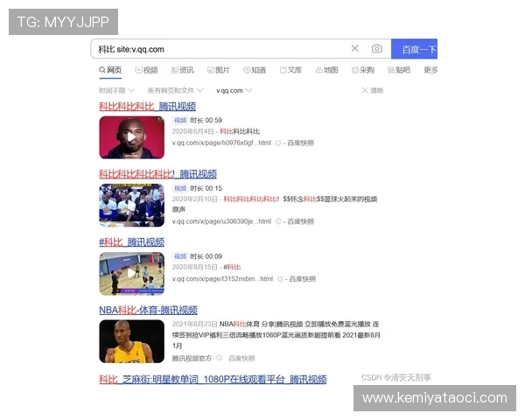Open result link 科比科比科比科比!_腾讯视频
The height and width of the screenshot is (420, 525).
click(157, 174)
